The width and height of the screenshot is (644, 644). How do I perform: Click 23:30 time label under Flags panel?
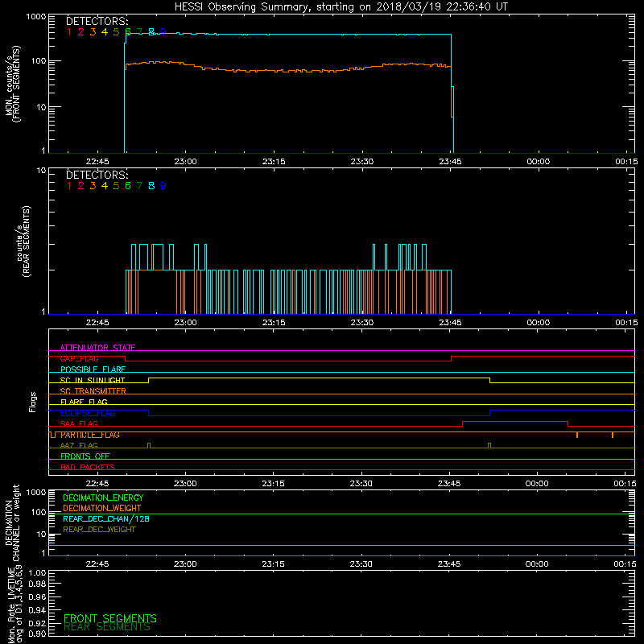click(361, 484)
